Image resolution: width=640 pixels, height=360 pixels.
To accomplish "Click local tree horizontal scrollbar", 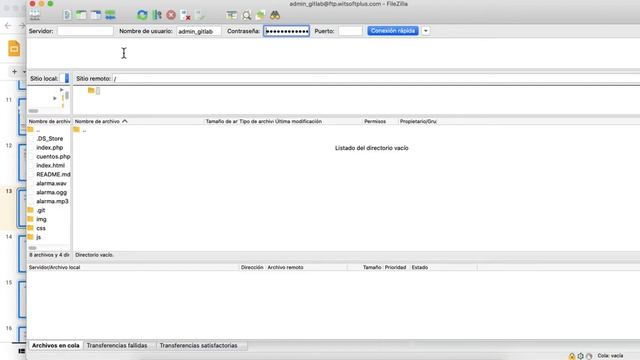I will pyautogui.click(x=33, y=111).
